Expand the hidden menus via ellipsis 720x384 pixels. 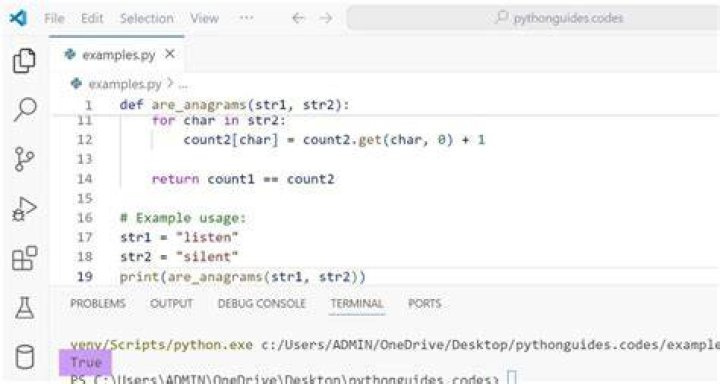pyautogui.click(x=247, y=18)
